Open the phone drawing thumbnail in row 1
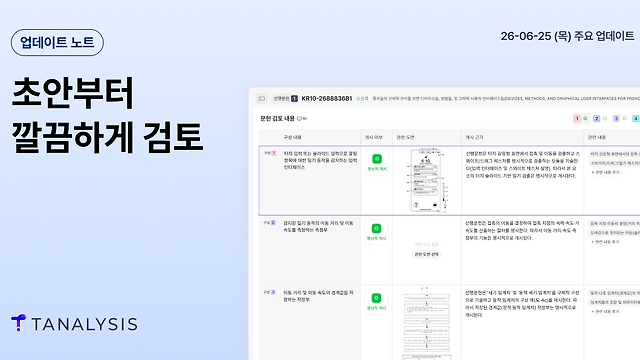This screenshot has width=640, height=360. pos(427,180)
